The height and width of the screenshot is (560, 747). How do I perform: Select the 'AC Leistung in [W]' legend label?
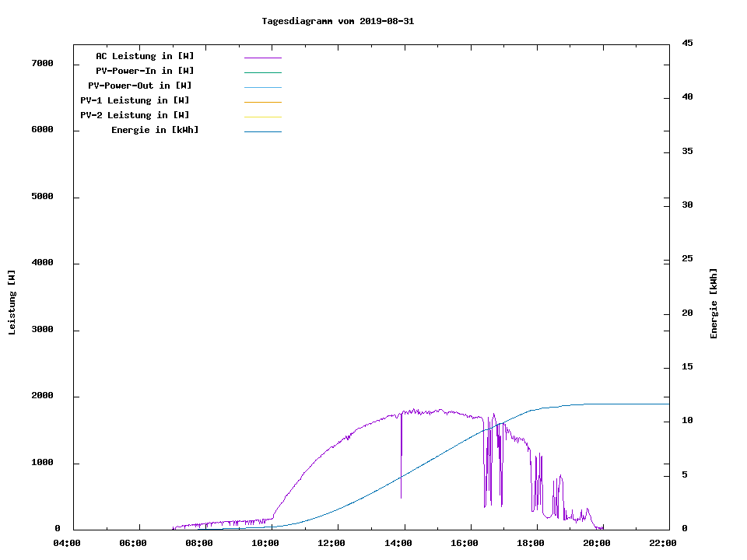(x=145, y=56)
